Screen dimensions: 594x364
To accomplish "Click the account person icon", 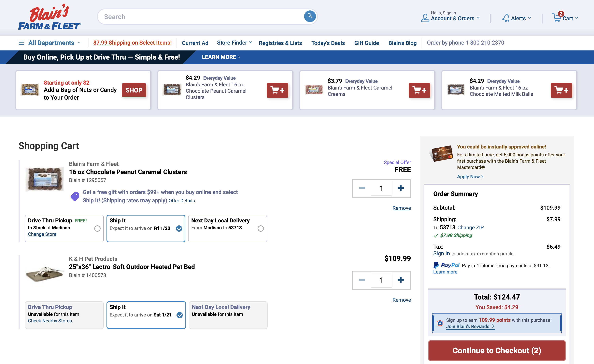I will point(425,18).
